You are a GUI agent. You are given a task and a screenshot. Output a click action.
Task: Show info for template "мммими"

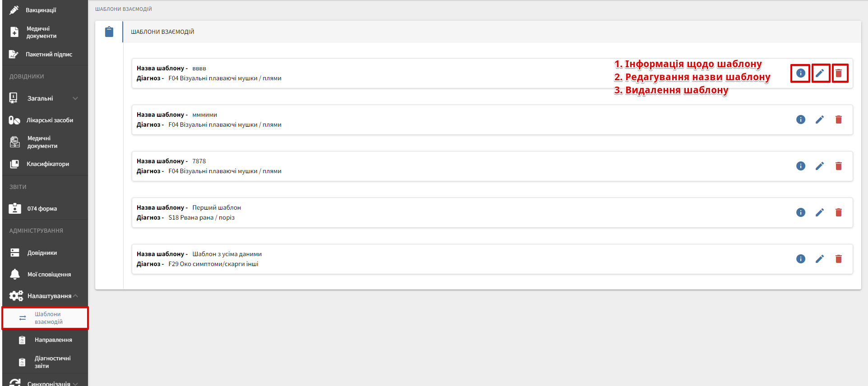tap(800, 119)
